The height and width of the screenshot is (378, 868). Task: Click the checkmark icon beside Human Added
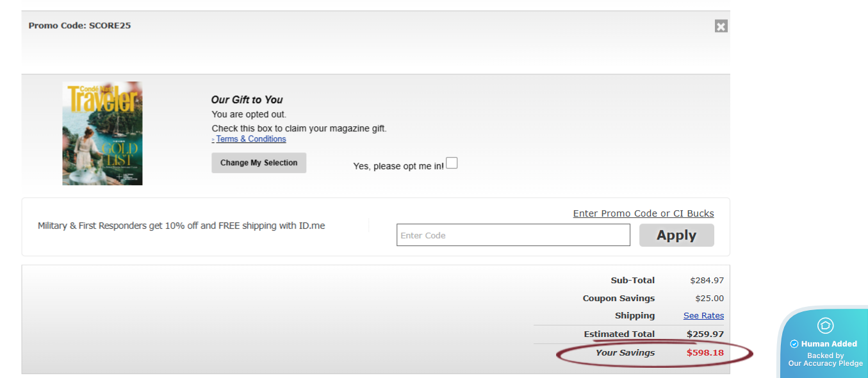point(794,344)
